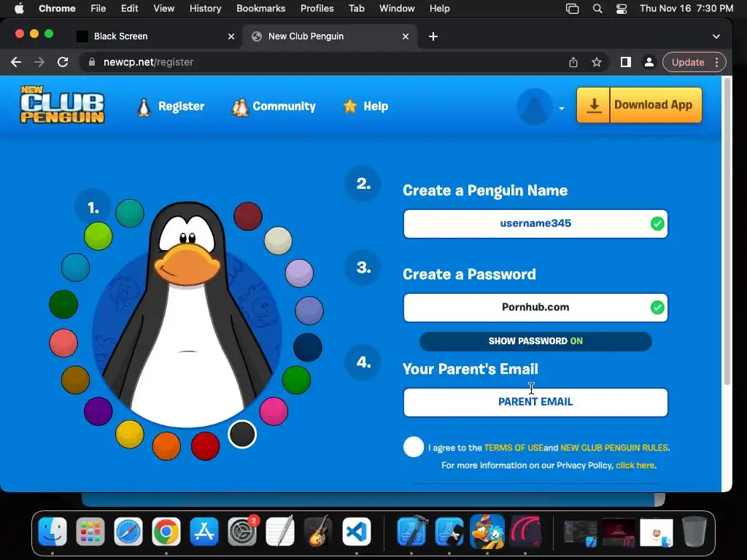The height and width of the screenshot is (560, 747).
Task: Open the History menu
Action: click(x=205, y=9)
